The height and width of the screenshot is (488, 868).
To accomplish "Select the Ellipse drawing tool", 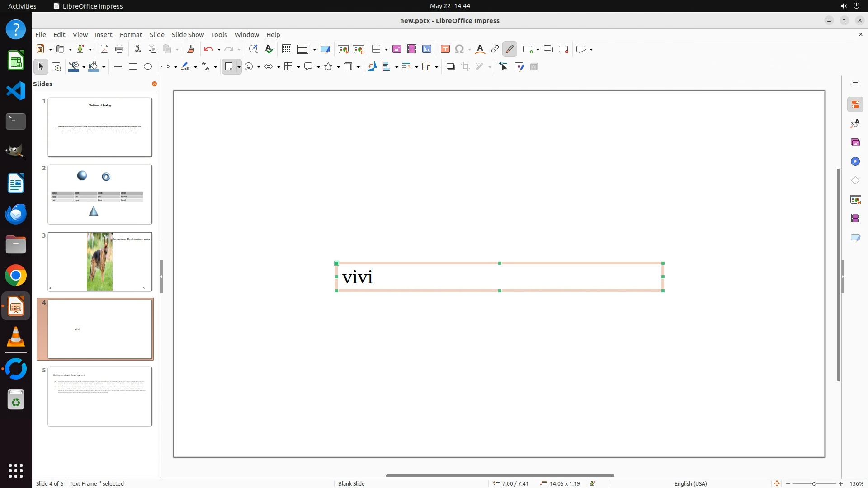I will (x=148, y=67).
